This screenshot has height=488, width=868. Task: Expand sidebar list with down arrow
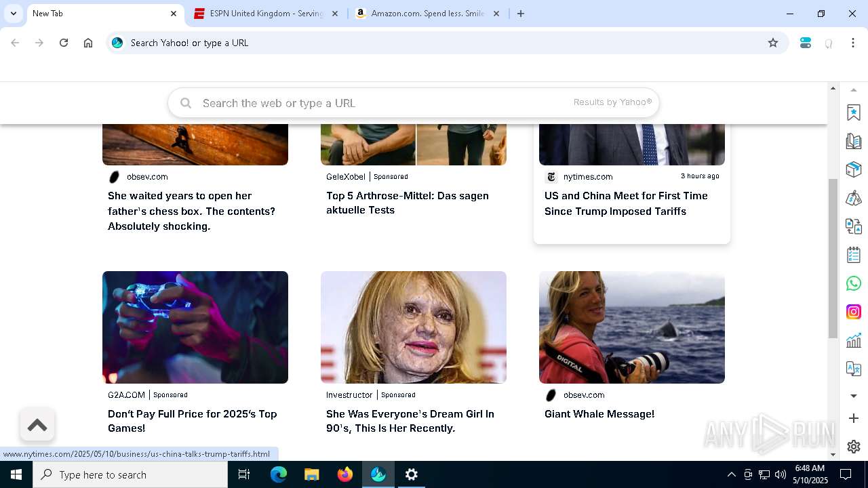click(854, 396)
